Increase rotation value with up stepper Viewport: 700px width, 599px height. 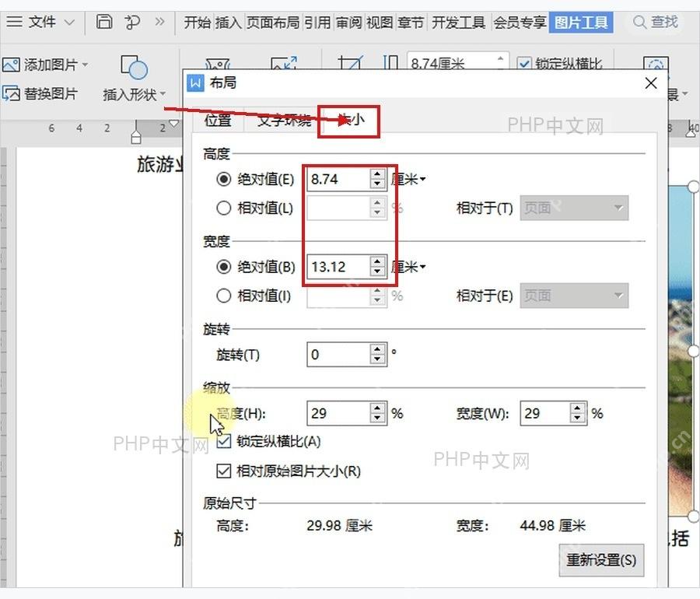tap(378, 349)
